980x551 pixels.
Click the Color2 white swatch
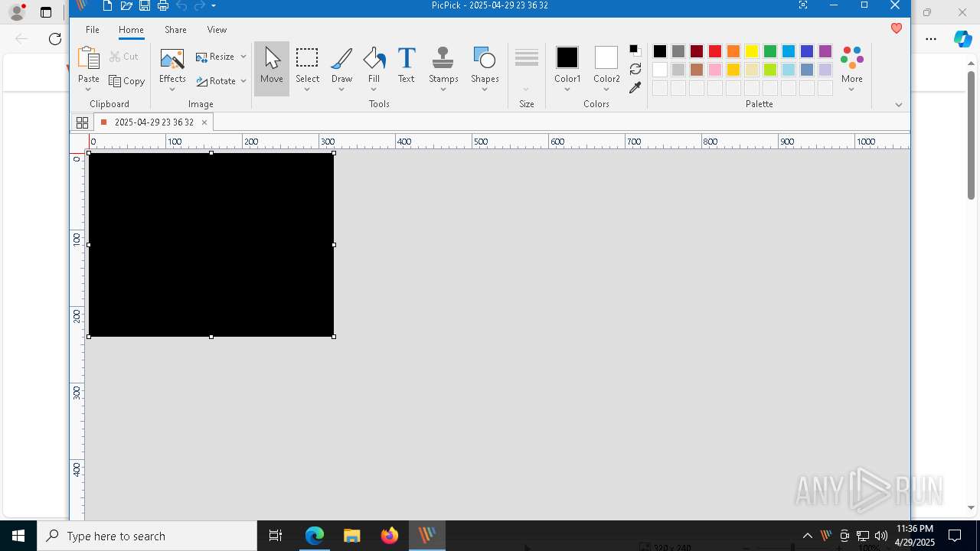click(x=606, y=57)
